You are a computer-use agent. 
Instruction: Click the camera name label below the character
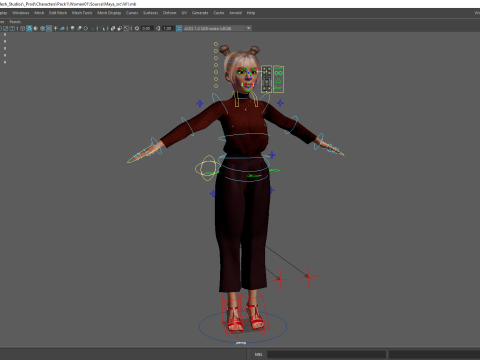pyautogui.click(x=241, y=343)
